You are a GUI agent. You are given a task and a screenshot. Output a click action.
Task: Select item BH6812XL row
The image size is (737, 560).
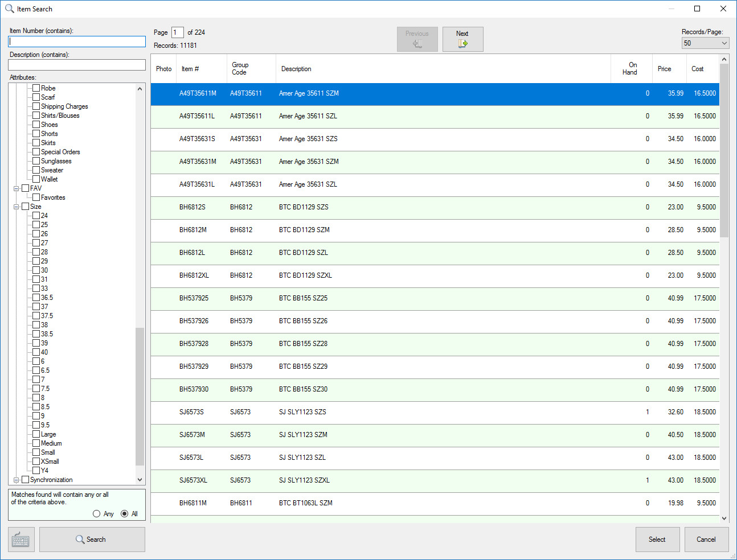click(x=435, y=275)
